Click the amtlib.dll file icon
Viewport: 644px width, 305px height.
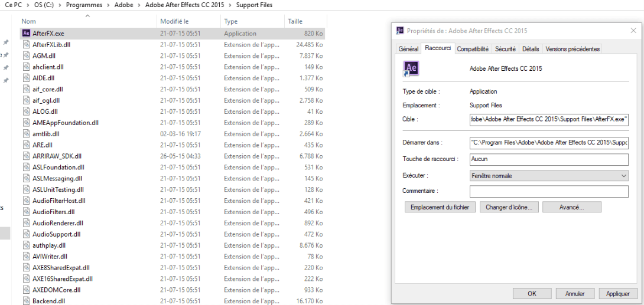(26, 134)
